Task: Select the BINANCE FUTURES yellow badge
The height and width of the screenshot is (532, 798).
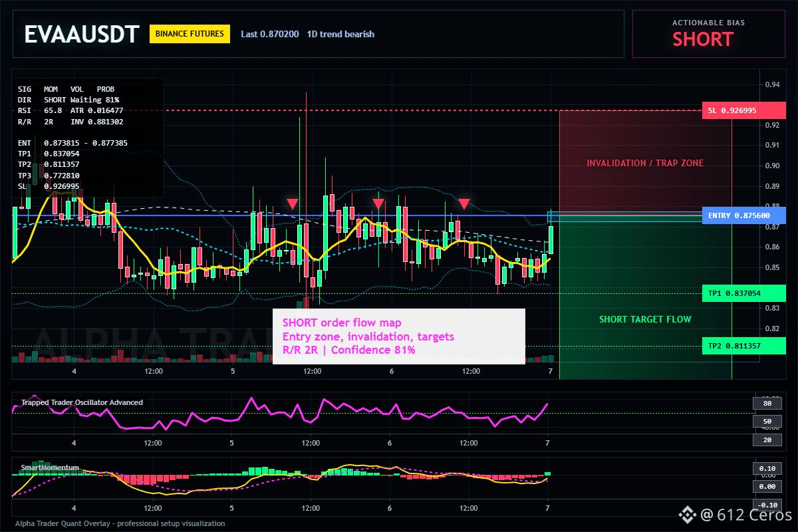Action: coord(190,34)
